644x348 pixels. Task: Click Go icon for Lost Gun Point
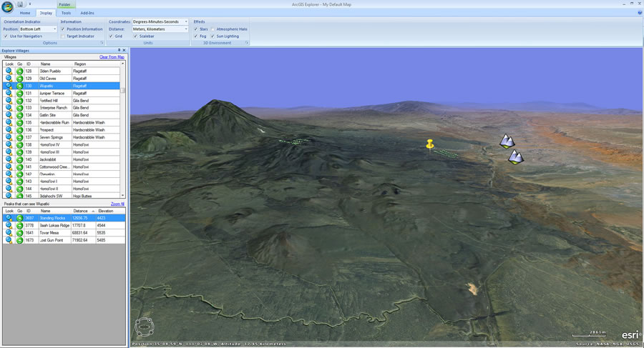[x=20, y=240]
